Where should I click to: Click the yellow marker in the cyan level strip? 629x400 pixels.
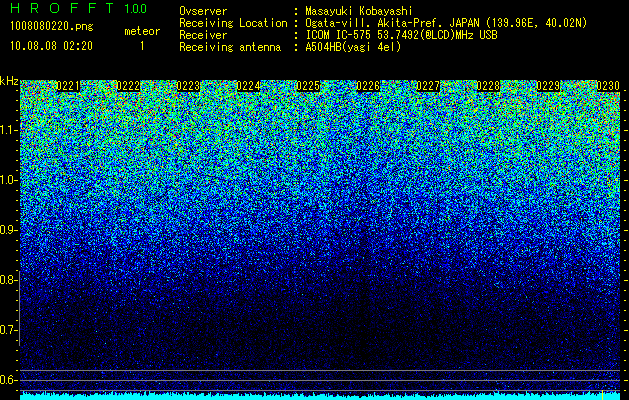[602, 395]
